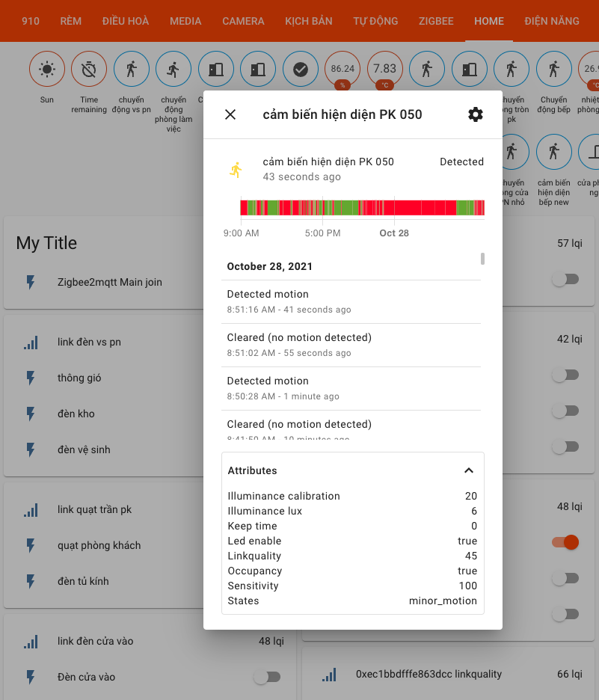Open the link quạt trần pk row
The image size is (599, 700).
(x=94, y=509)
